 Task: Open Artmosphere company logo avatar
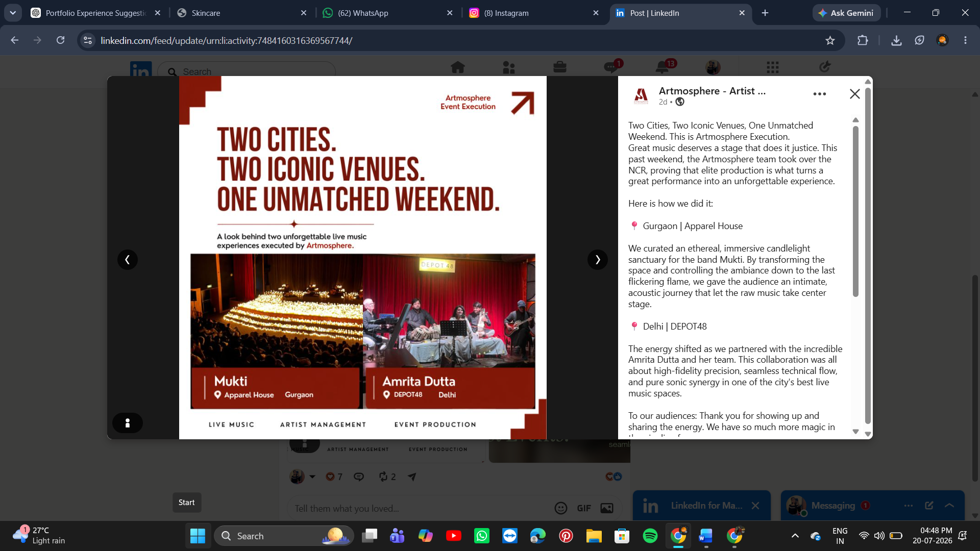point(641,95)
